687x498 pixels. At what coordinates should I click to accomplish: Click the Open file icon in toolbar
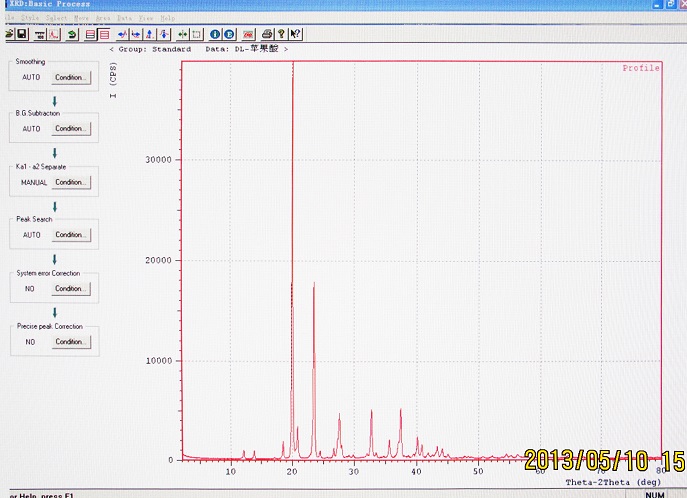(9, 34)
